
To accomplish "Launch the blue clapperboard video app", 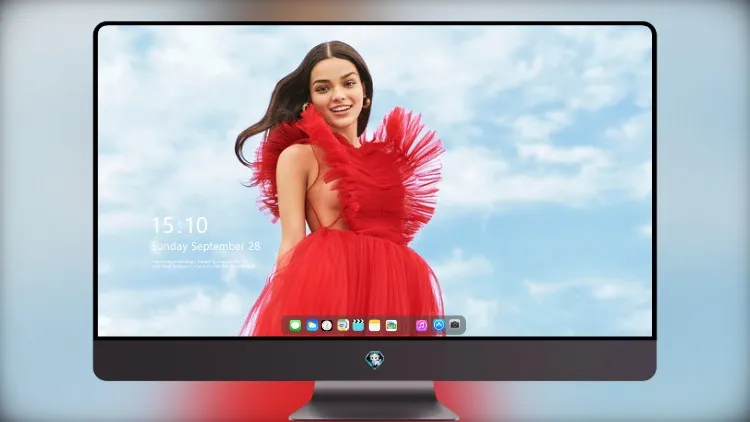I will [x=358, y=326].
